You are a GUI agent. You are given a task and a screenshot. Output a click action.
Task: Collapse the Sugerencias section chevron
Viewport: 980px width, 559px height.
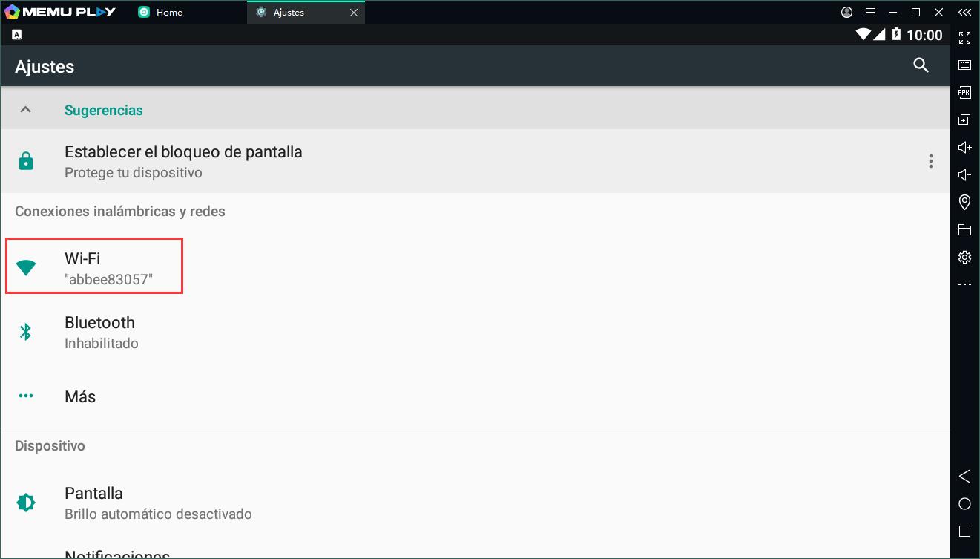pos(25,110)
